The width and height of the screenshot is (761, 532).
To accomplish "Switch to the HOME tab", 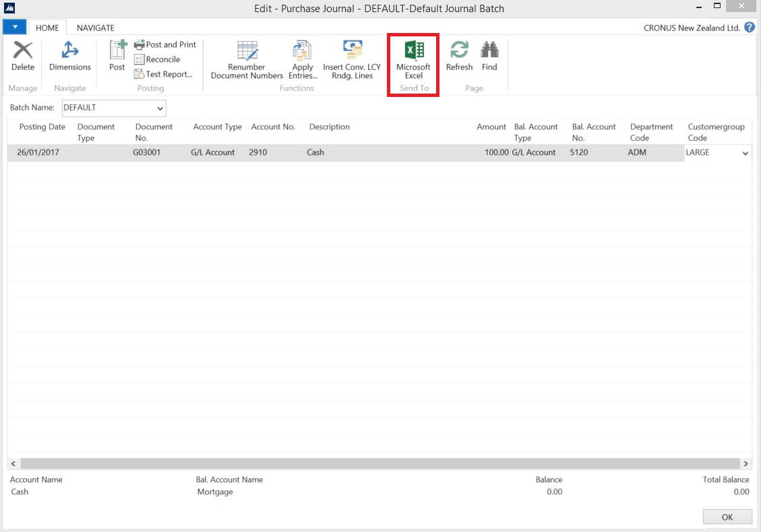I will click(47, 28).
